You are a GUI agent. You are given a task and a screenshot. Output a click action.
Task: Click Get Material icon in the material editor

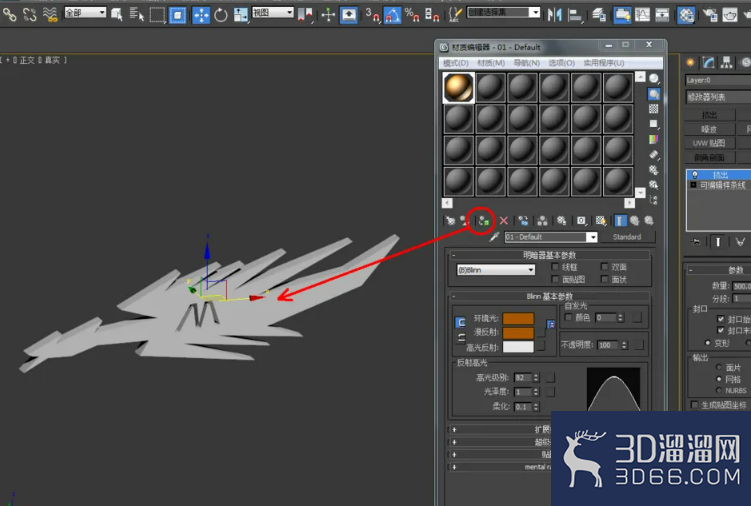(x=450, y=221)
